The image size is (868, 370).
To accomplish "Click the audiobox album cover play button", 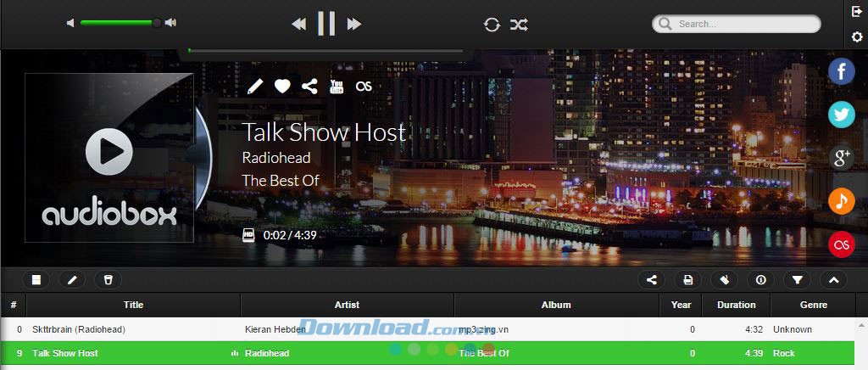I will click(x=109, y=151).
